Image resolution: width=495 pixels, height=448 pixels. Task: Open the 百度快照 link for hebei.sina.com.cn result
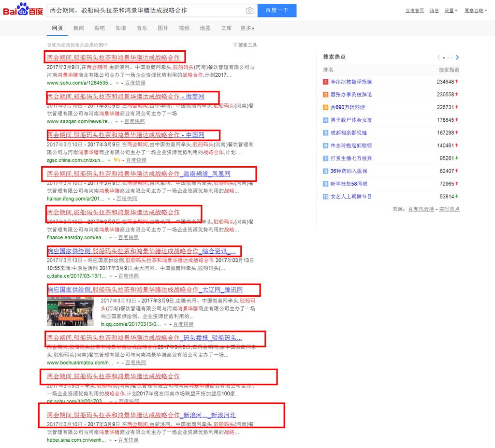click(128, 440)
